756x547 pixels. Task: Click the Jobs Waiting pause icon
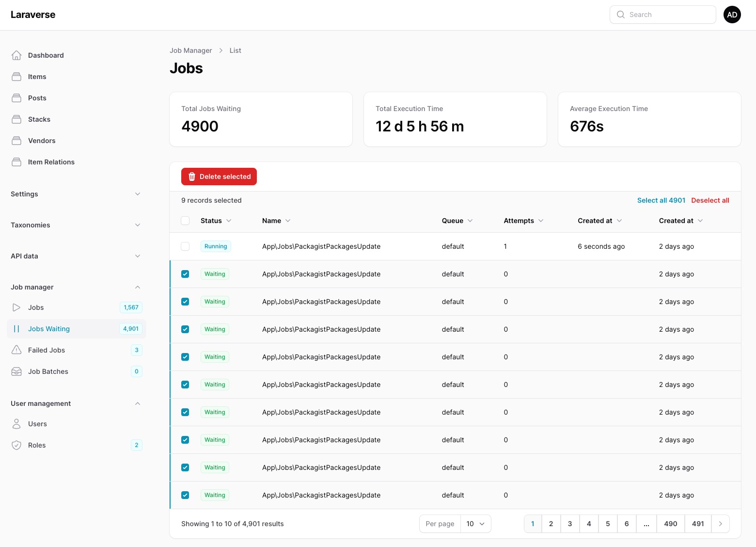pyautogui.click(x=16, y=329)
